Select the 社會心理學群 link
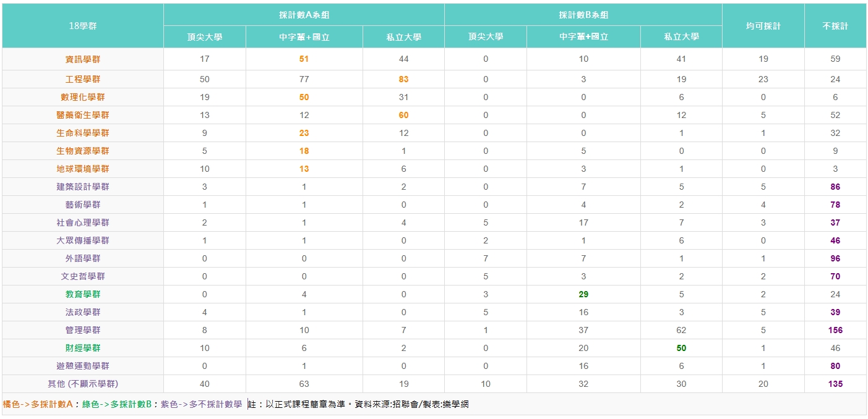Screen dimensions: 868x419 (x=83, y=222)
